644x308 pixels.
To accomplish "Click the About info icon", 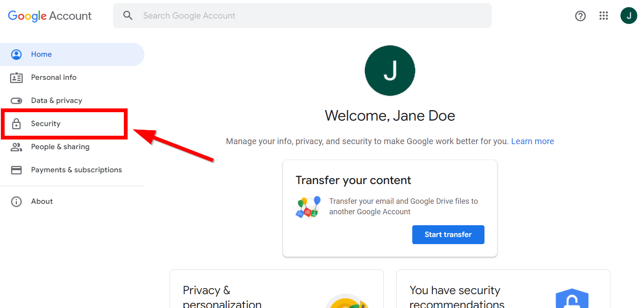I will pos(16,202).
